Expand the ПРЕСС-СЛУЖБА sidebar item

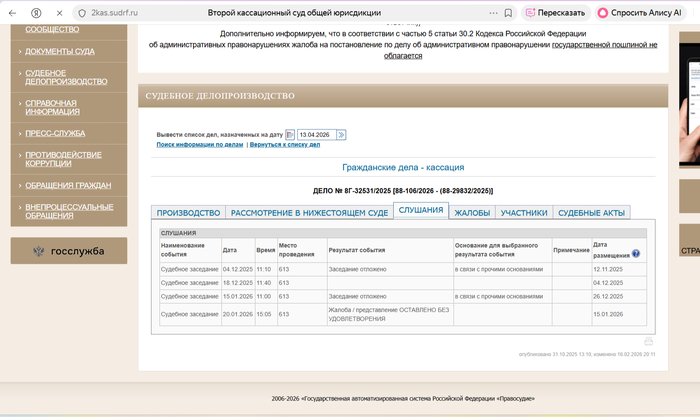(55, 131)
